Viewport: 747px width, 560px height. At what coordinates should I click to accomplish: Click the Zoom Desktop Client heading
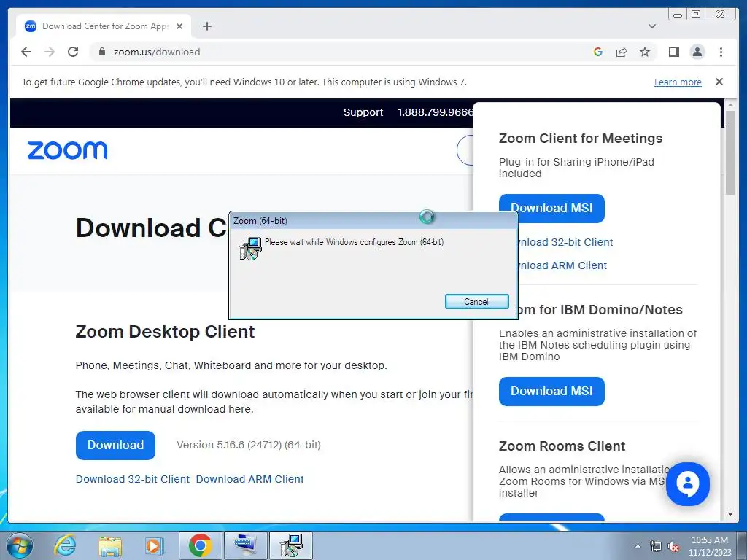pyautogui.click(x=165, y=332)
